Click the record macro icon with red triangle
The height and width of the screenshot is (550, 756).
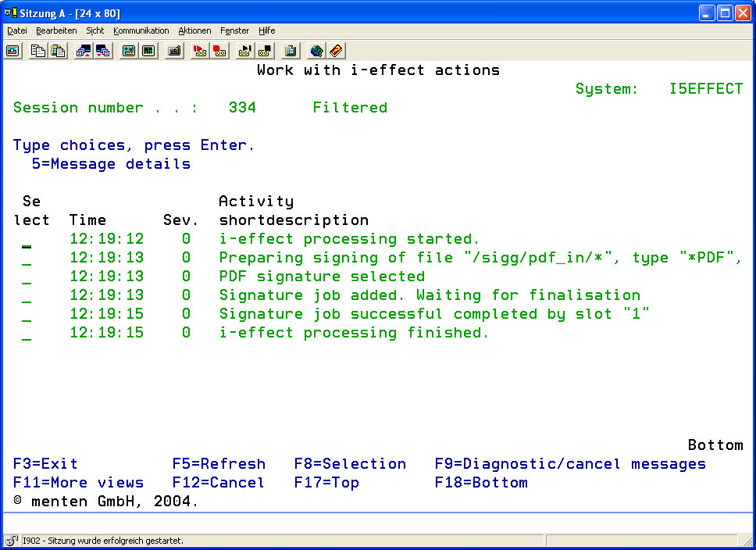click(199, 51)
